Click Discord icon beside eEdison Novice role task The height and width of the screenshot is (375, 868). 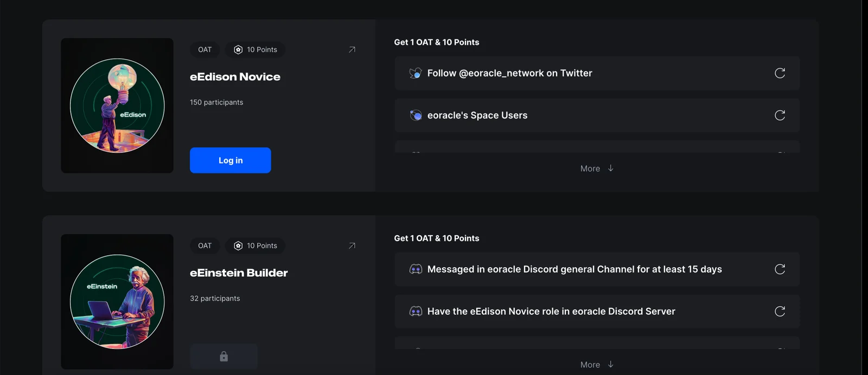(416, 312)
